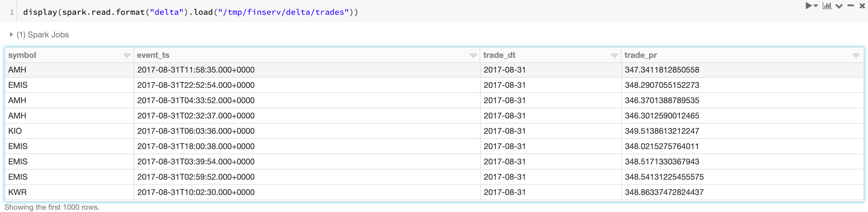This screenshot has height=212, width=868.
Task: Open the event_ts column sort dropdown
Action: (473, 56)
